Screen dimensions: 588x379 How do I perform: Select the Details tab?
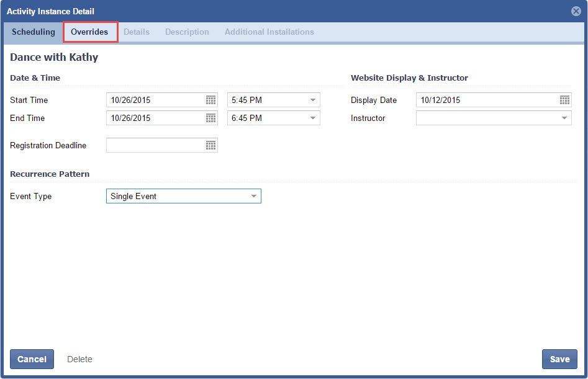[136, 32]
